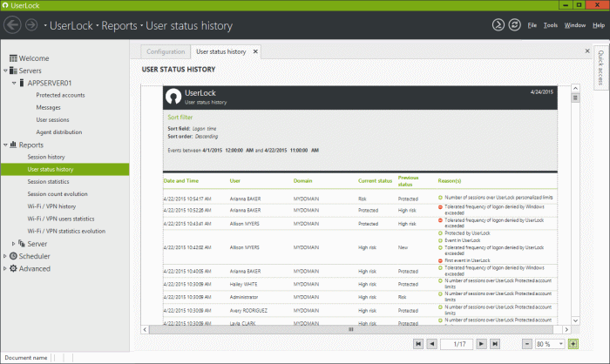610x364 pixels.
Task: Click the report vertical scrollbar up arrow
Action: (x=575, y=88)
